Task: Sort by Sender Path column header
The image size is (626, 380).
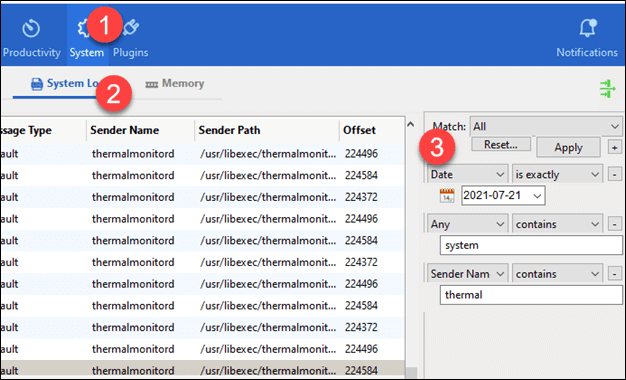Action: tap(267, 130)
